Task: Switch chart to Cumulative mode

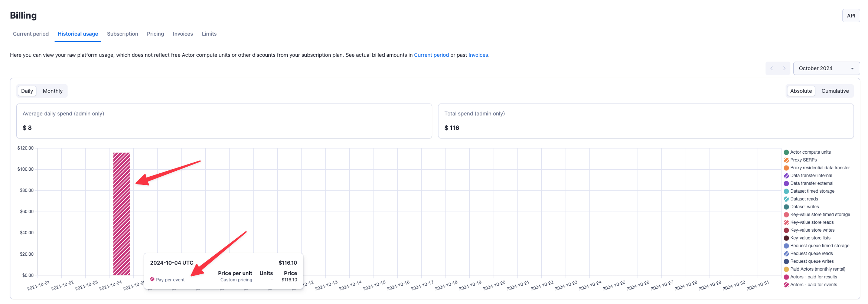Action: click(x=835, y=91)
